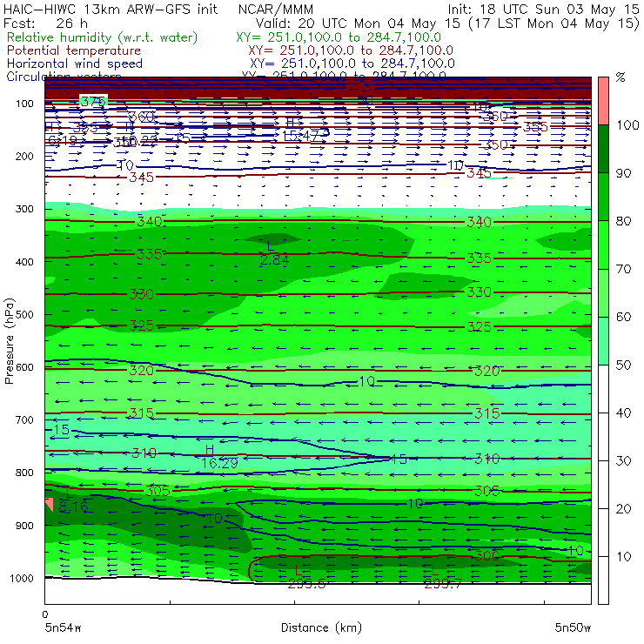This screenshot has width=644, height=644.
Task: Click the '700' pressure axis tick label
Action: pos(24,419)
